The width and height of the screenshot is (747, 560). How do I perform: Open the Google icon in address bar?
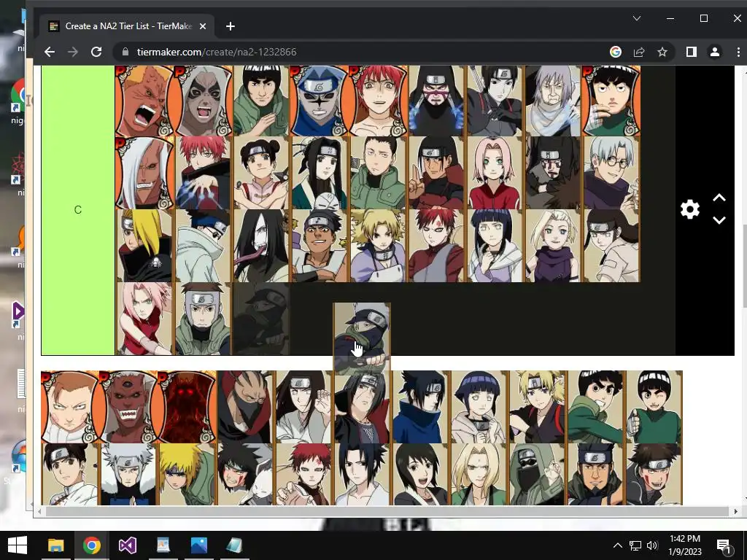(616, 52)
